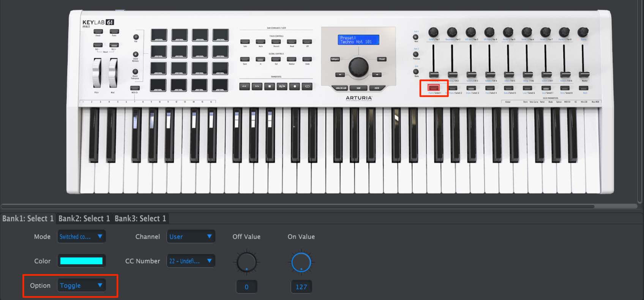This screenshot has width=644, height=300.
Task: Click the blue Preset LCD display
Action: pyautogui.click(x=358, y=40)
